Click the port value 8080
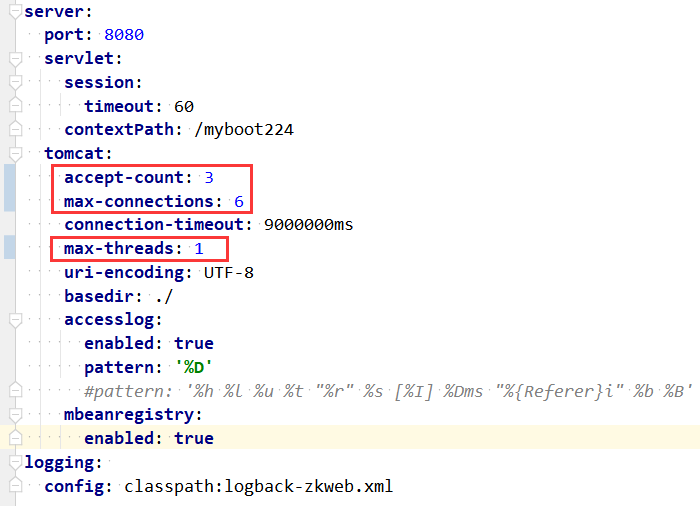 tap(124, 35)
